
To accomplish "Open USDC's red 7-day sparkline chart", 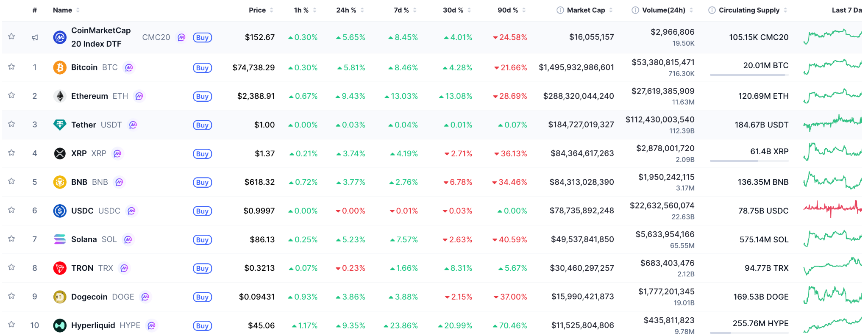I will [832, 208].
